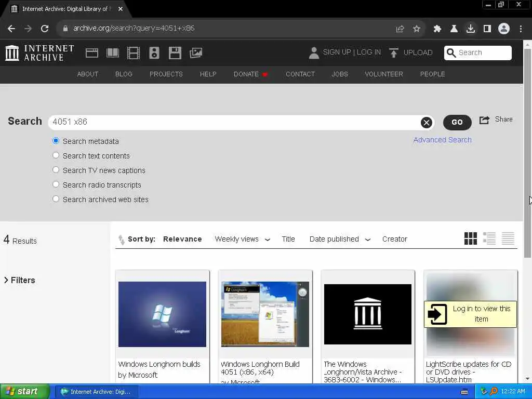This screenshot has height=399, width=532.
Task: Open the Video film strip icon
Action: coord(134,53)
